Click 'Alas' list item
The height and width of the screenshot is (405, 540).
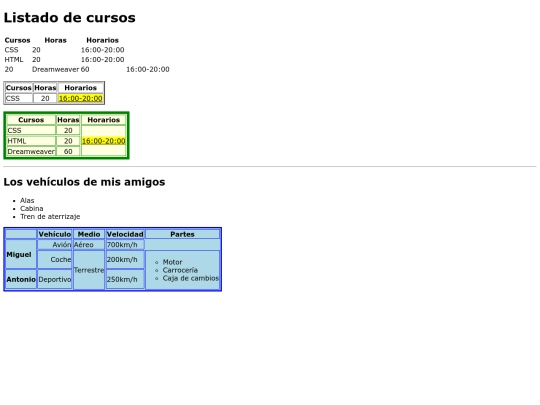[x=27, y=200]
